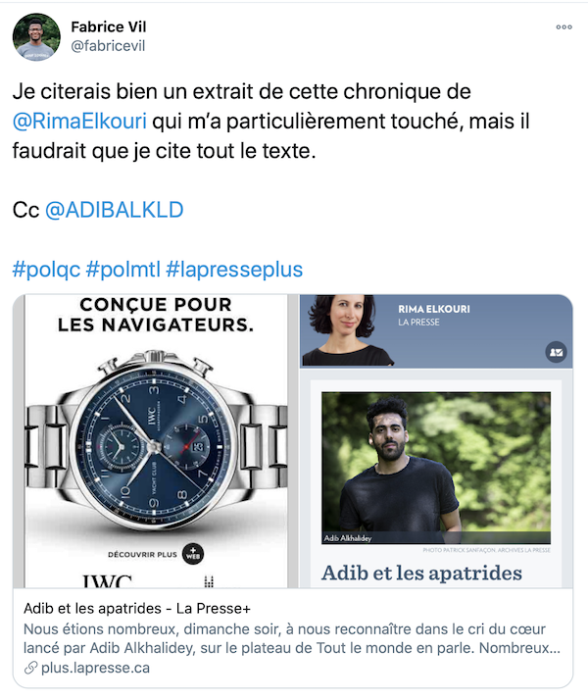This screenshot has height=700, width=588.
Task: Click the link chain icon beside plus.lapresse.ca
Action: 30,669
